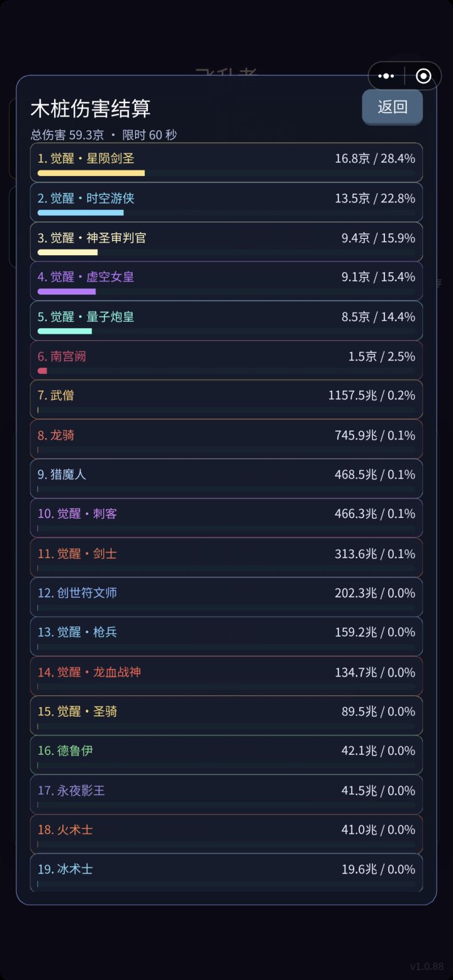Click the 觉醒·神圣审判官 yellow damage bar
This screenshot has width=453, height=980.
[x=67, y=252]
